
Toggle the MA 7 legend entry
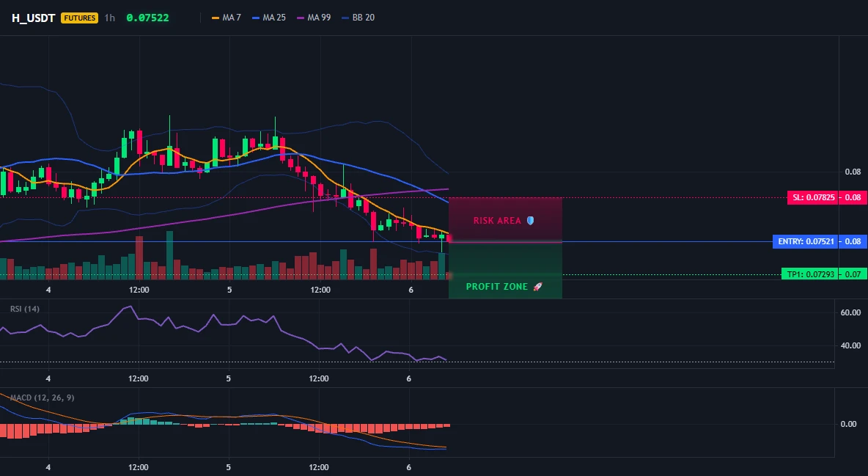227,18
